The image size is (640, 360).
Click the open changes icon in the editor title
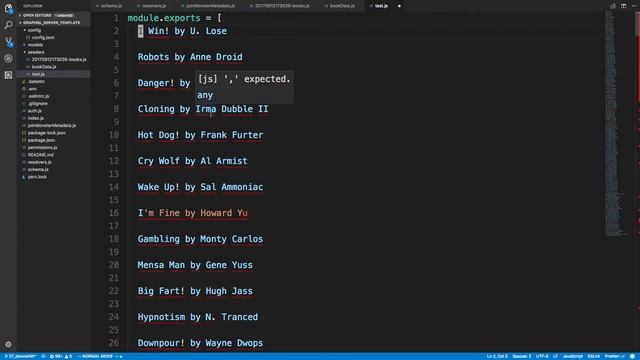613,6
